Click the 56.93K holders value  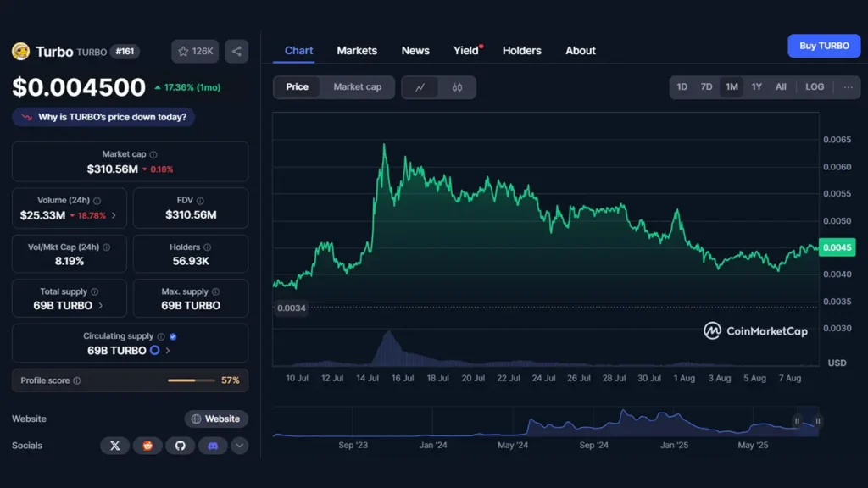click(x=191, y=261)
